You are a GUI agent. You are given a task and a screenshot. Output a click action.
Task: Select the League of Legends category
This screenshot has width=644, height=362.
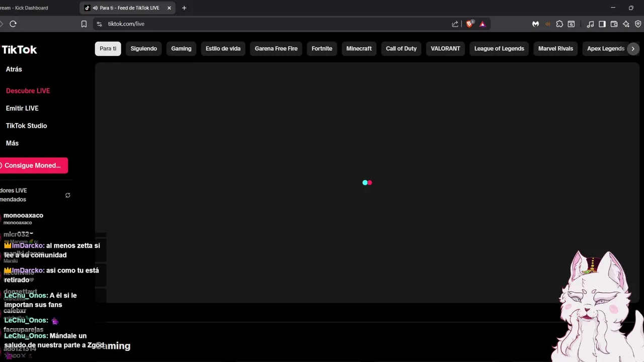coord(499,48)
